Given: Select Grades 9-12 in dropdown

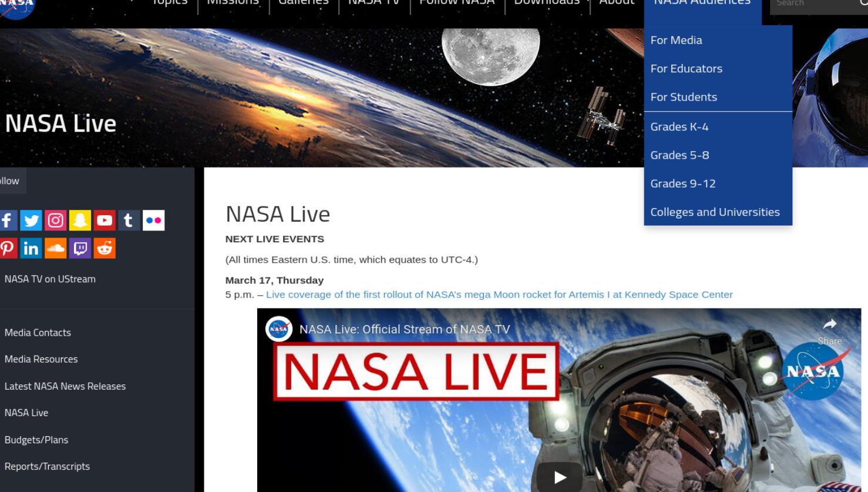Looking at the screenshot, I should coord(718,183).
